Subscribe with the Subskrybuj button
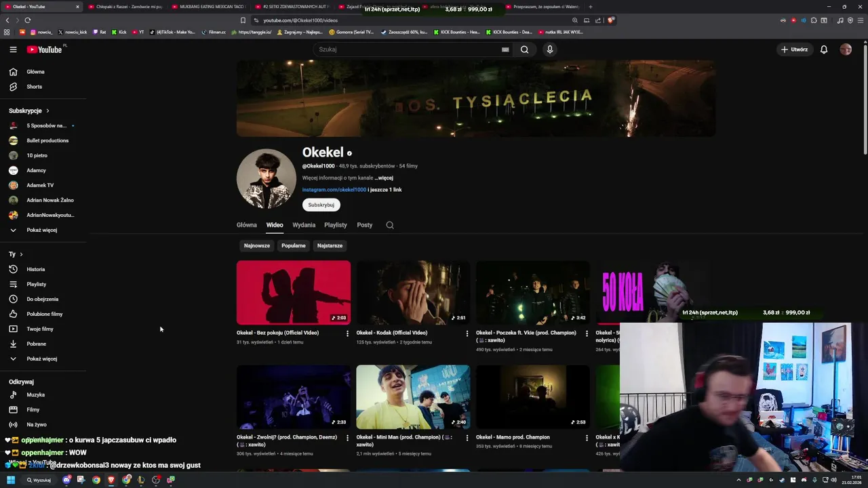868x488 pixels. coord(321,205)
